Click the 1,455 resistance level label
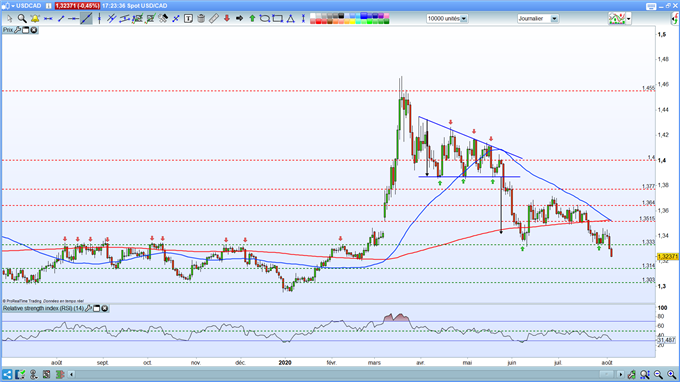Viewport: 680px width, 382px height. pyautogui.click(x=648, y=88)
